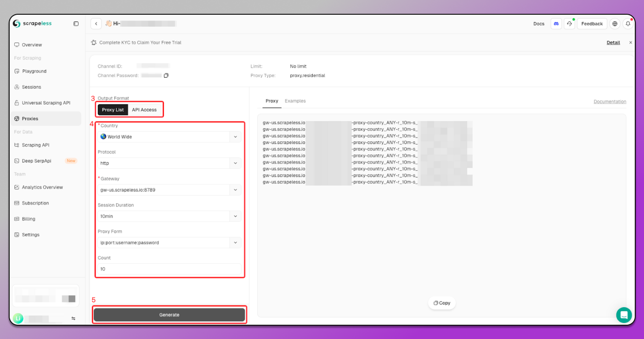Copy the channel password icon

[166, 75]
